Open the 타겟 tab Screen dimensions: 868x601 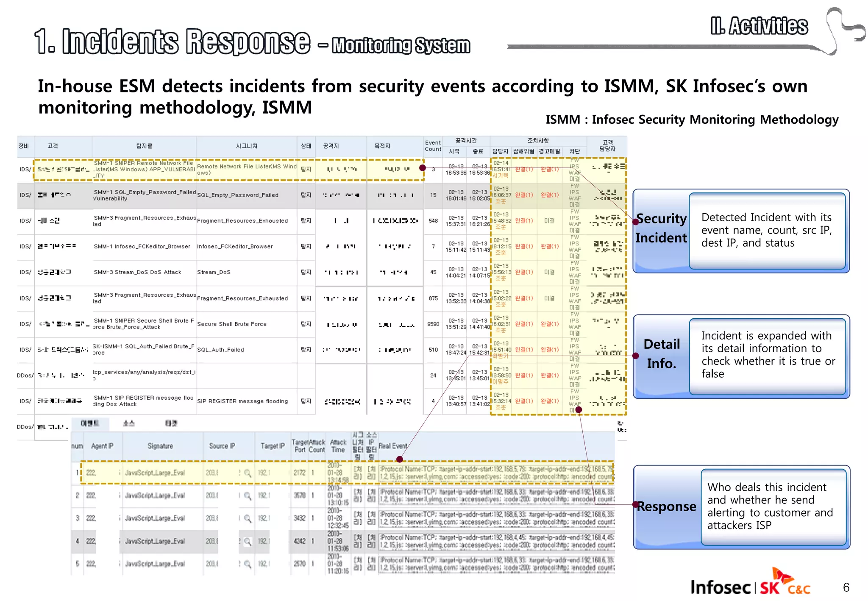(x=171, y=423)
